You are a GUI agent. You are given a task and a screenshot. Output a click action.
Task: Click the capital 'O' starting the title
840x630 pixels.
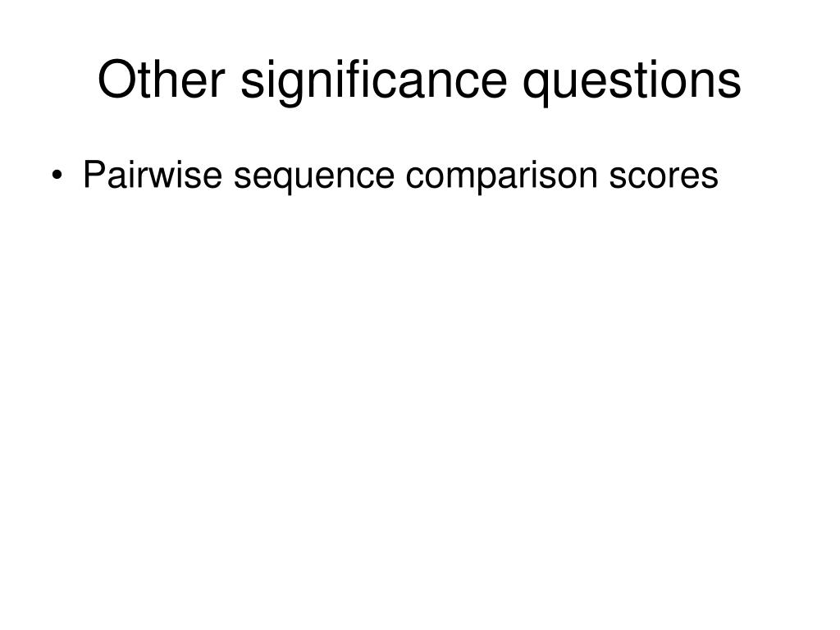click(x=116, y=80)
